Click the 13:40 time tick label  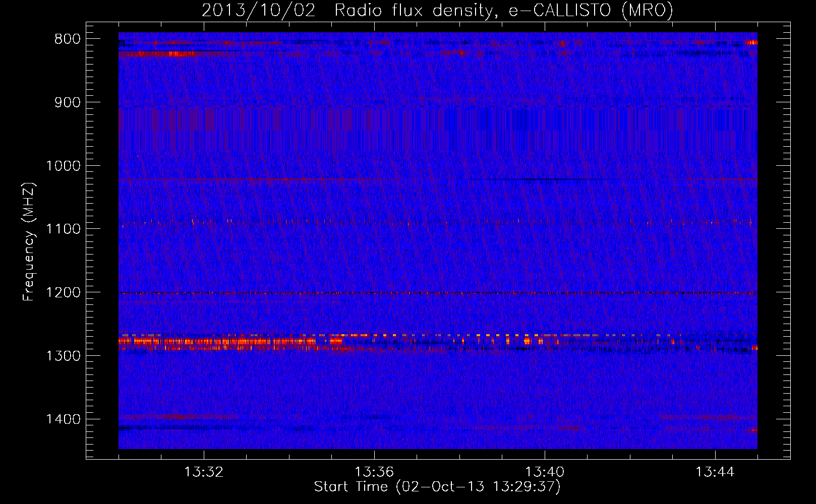[x=545, y=472]
